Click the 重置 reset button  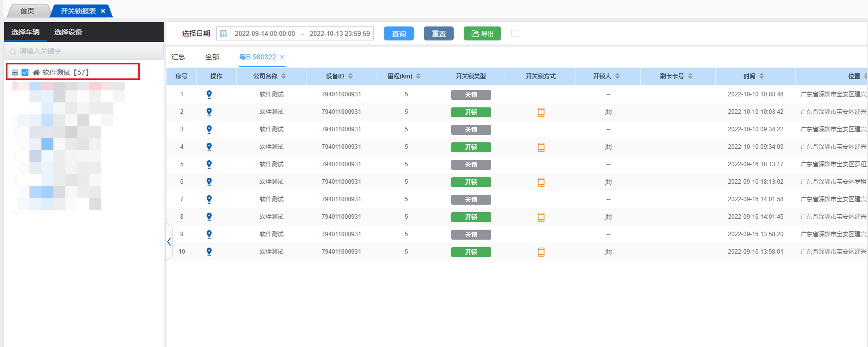[x=439, y=33]
